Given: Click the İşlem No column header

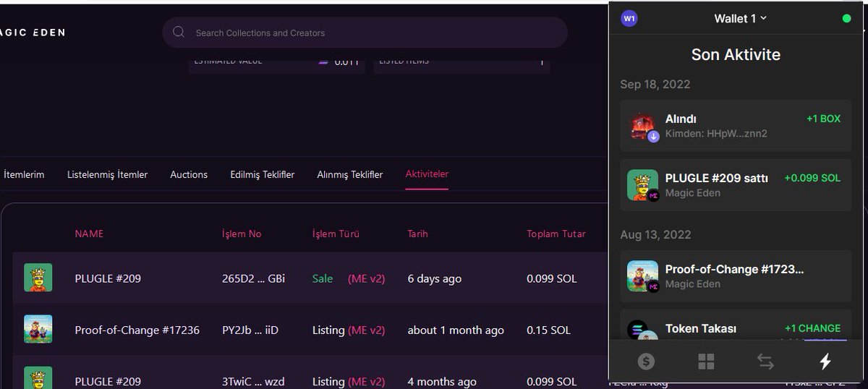Looking at the screenshot, I should coord(242,234).
